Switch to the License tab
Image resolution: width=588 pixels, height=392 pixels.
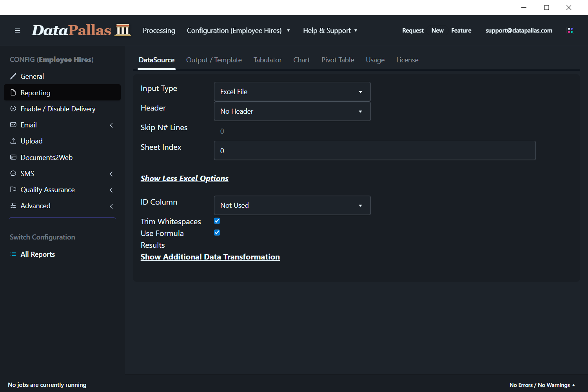(x=407, y=60)
